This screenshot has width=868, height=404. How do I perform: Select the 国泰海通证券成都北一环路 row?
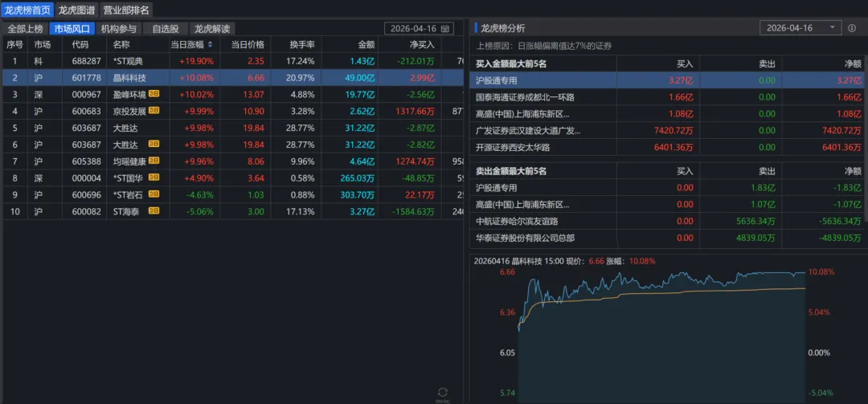667,97
